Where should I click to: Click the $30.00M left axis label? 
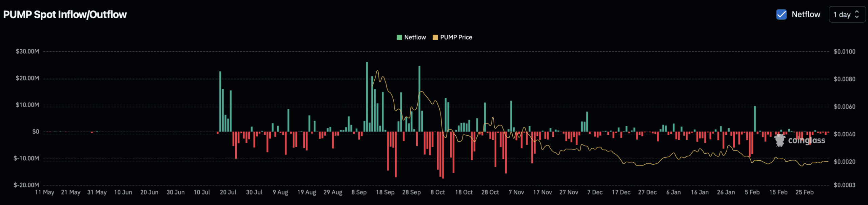(x=27, y=51)
